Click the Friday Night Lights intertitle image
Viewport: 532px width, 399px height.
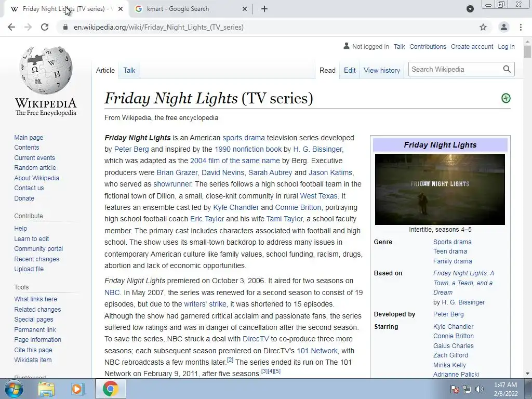(440, 189)
